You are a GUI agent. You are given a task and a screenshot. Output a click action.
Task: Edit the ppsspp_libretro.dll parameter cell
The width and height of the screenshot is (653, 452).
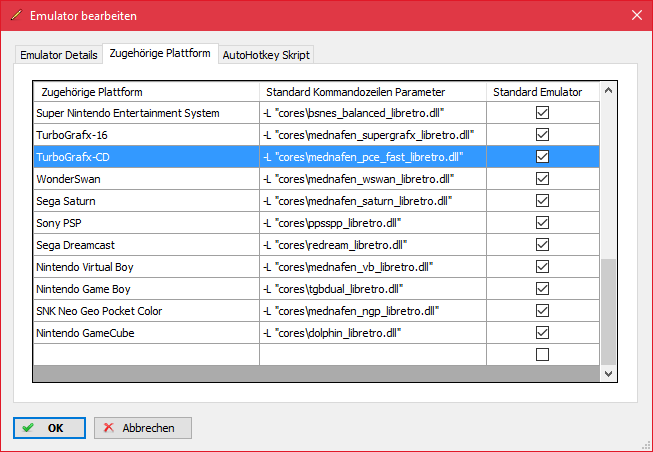point(373,223)
